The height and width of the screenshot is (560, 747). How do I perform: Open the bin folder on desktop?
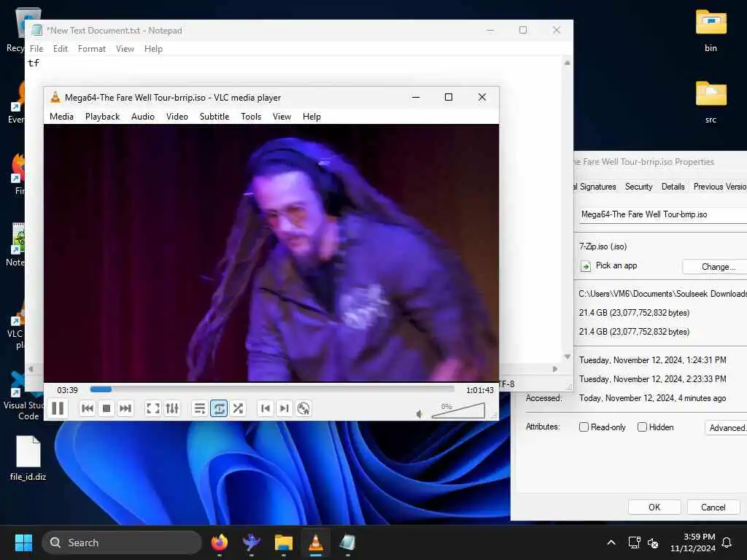(711, 31)
